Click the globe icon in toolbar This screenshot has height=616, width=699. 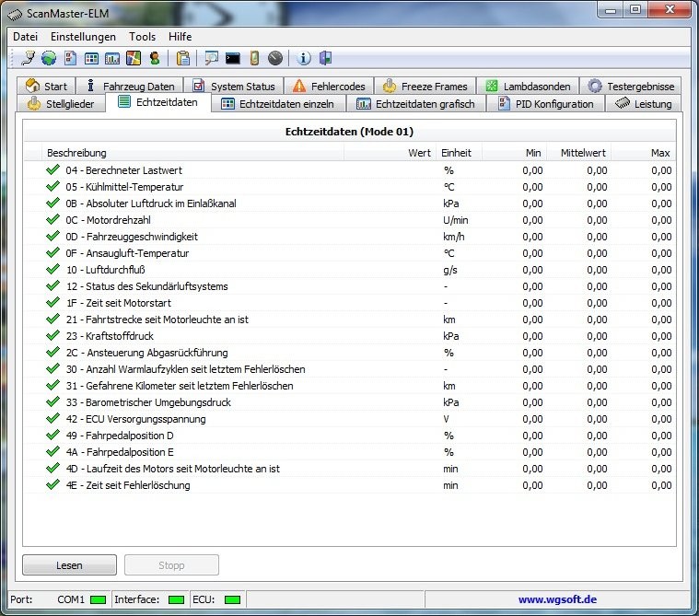point(48,58)
